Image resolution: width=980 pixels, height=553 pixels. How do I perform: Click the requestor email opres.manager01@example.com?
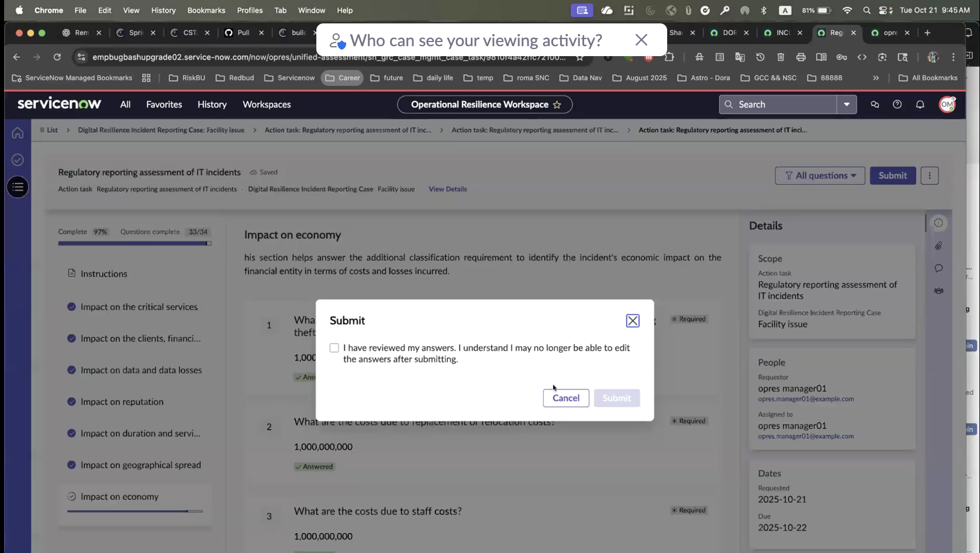(x=806, y=399)
